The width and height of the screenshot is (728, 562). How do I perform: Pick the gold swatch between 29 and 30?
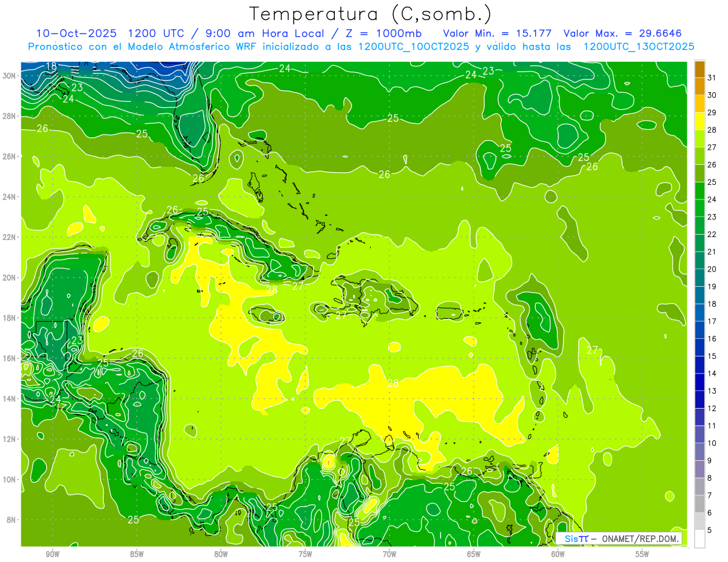click(x=699, y=104)
